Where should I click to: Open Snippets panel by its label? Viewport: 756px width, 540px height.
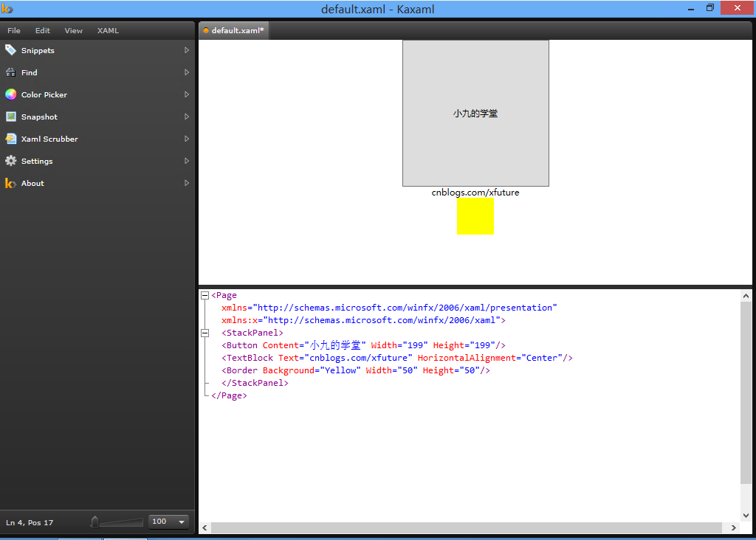click(x=38, y=50)
